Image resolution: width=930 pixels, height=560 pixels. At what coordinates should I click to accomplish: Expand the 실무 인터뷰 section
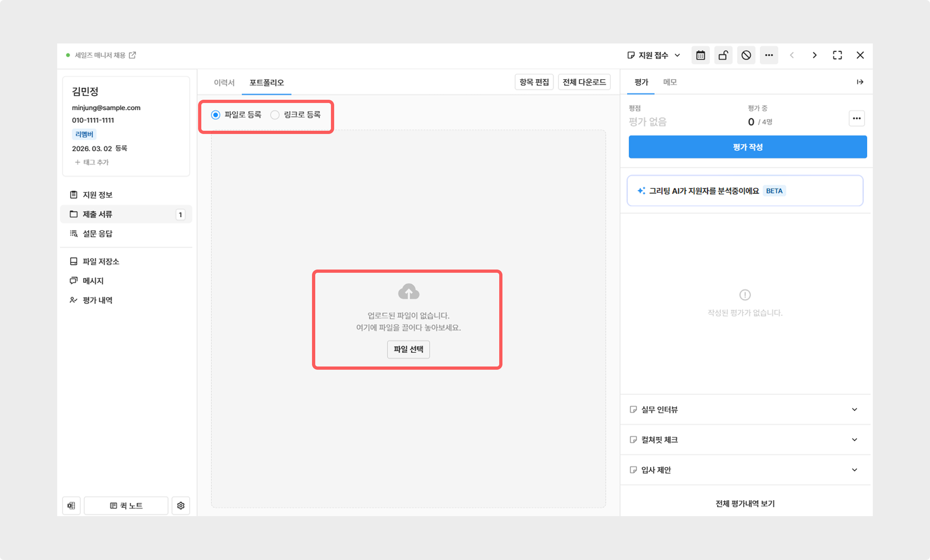(x=746, y=410)
